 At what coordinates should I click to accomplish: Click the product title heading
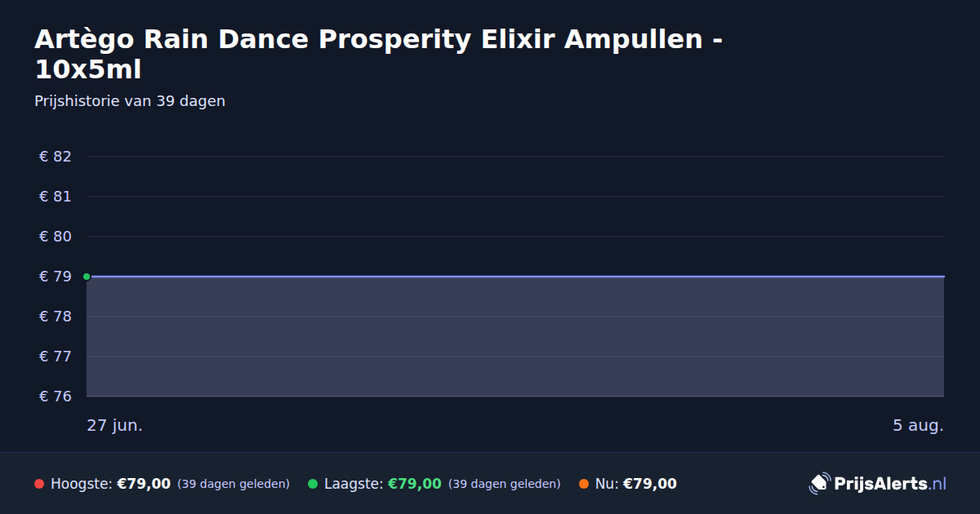(x=378, y=54)
